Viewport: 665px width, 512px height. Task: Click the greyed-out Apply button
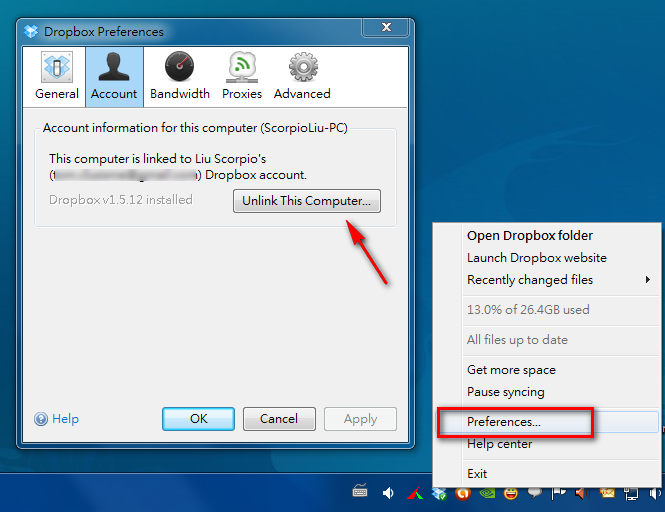click(360, 419)
